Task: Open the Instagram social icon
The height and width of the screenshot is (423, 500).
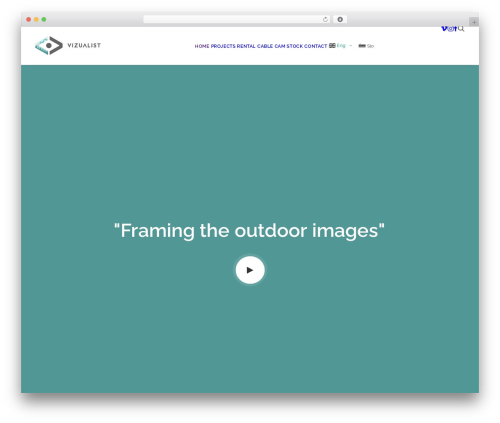Action: click(451, 29)
